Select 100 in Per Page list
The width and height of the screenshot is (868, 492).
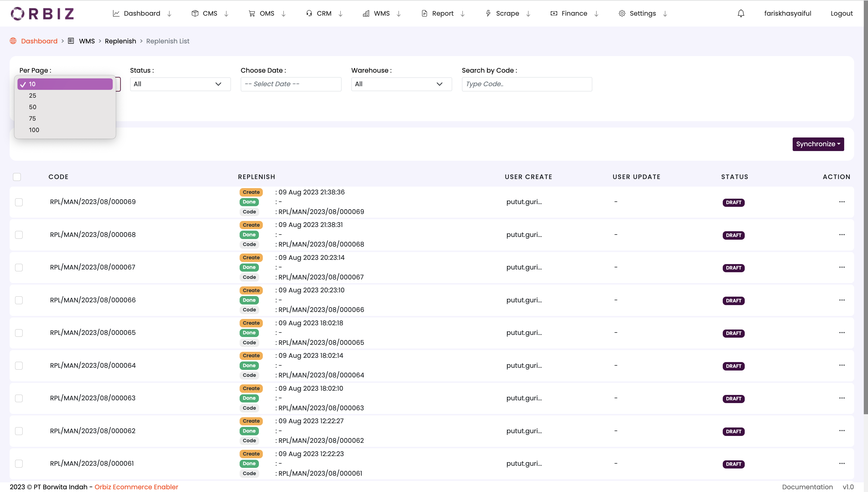(x=65, y=130)
